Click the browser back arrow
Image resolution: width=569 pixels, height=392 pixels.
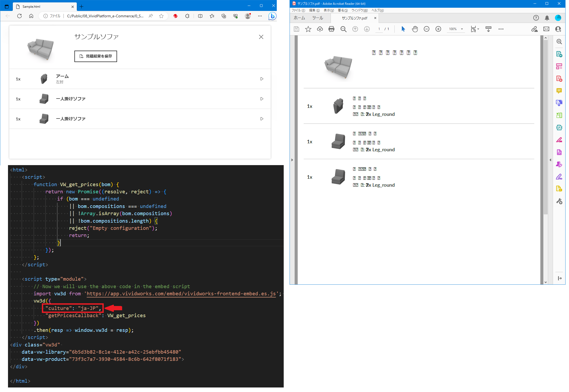coord(8,16)
